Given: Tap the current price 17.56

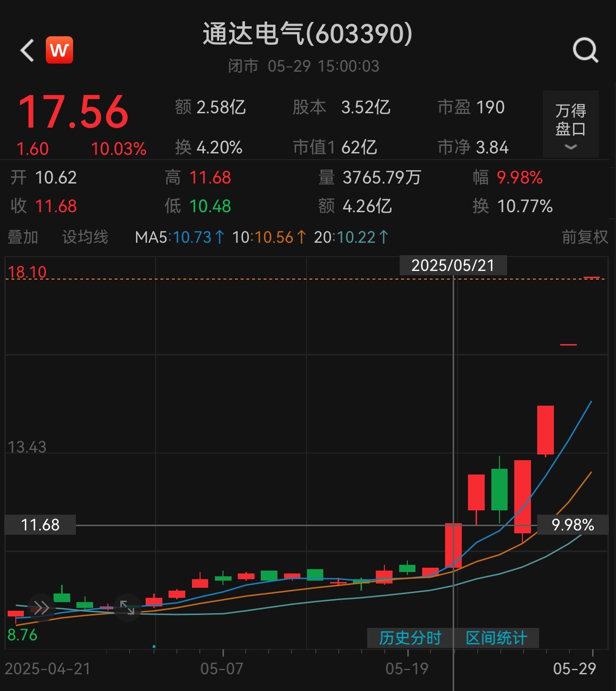Looking at the screenshot, I should [74, 112].
